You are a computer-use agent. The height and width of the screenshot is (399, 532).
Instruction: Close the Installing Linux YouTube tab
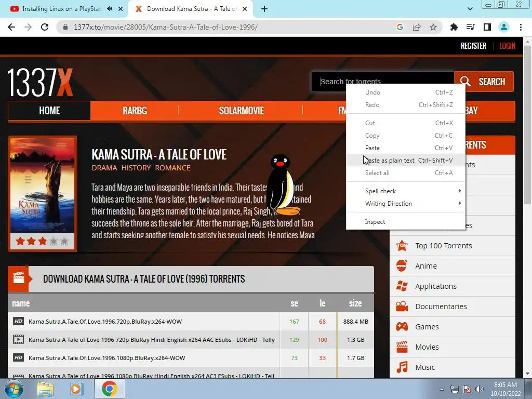[121, 9]
